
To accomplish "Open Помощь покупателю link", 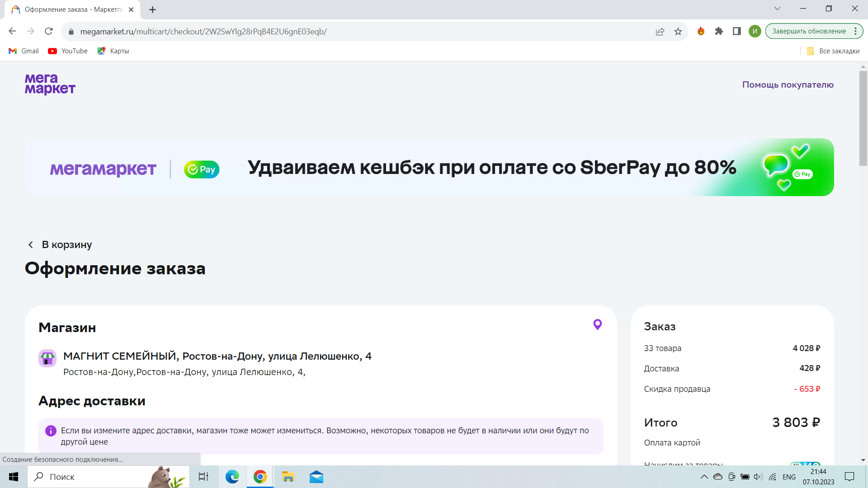I will click(788, 84).
